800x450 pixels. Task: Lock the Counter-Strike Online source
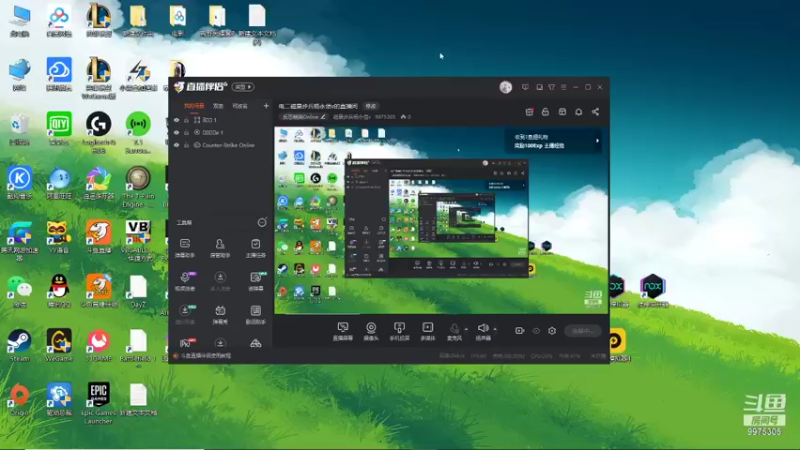pyautogui.click(x=186, y=145)
